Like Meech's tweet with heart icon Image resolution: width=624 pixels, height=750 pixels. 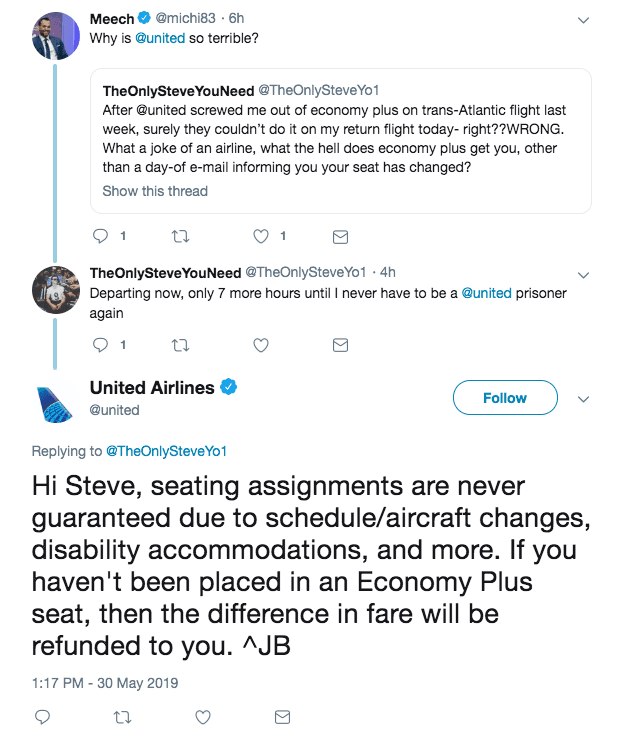[x=260, y=237]
